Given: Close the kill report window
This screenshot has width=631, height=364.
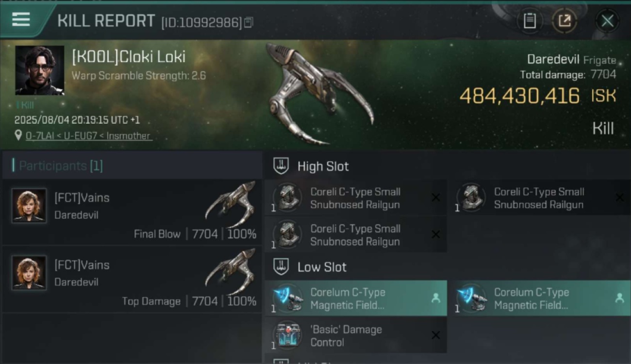Looking at the screenshot, I should [x=607, y=21].
